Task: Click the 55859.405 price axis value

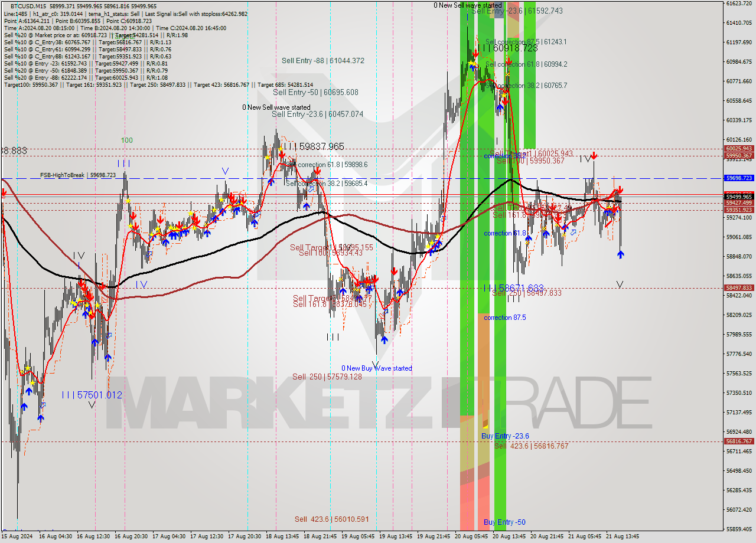Action: [739, 529]
